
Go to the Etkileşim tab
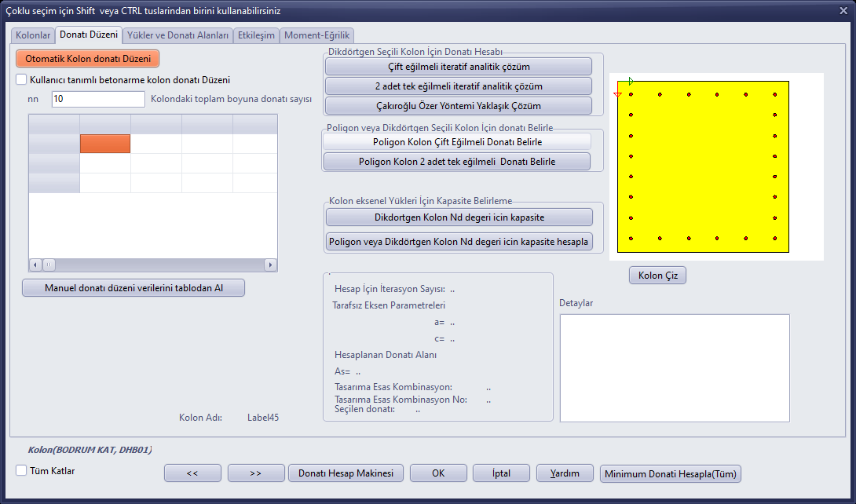pos(256,35)
